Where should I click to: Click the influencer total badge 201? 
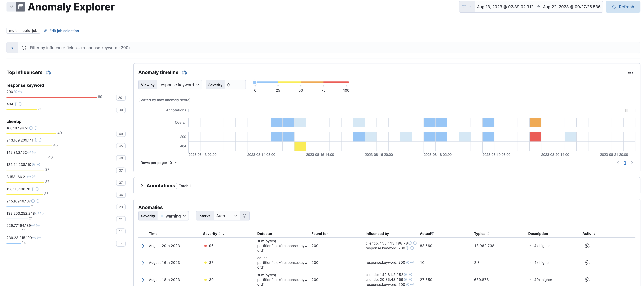121,98
